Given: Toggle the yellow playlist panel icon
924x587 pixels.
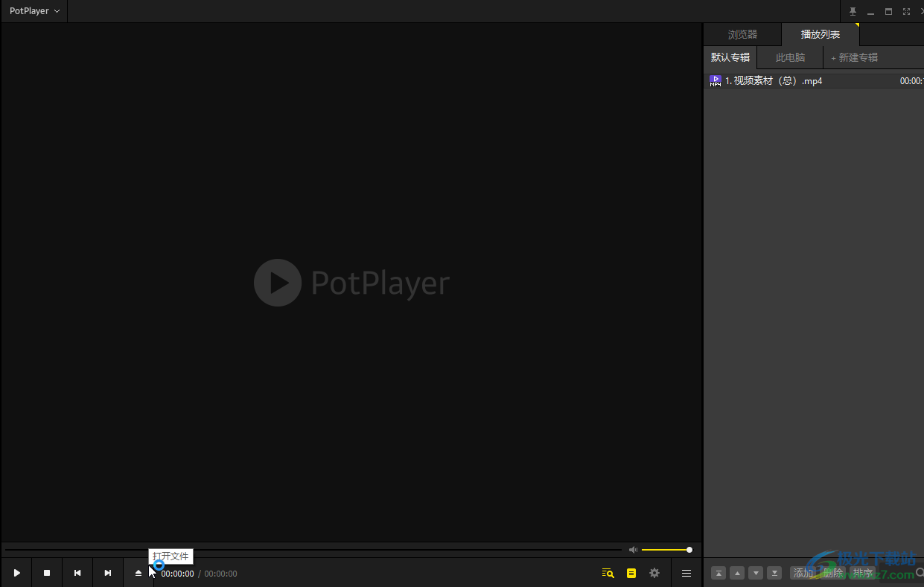Looking at the screenshot, I should (631, 573).
